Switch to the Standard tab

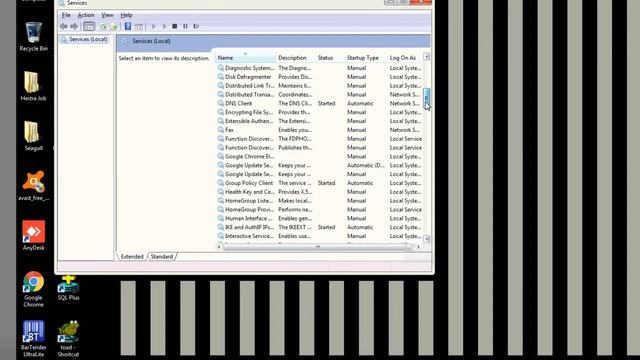(162, 257)
